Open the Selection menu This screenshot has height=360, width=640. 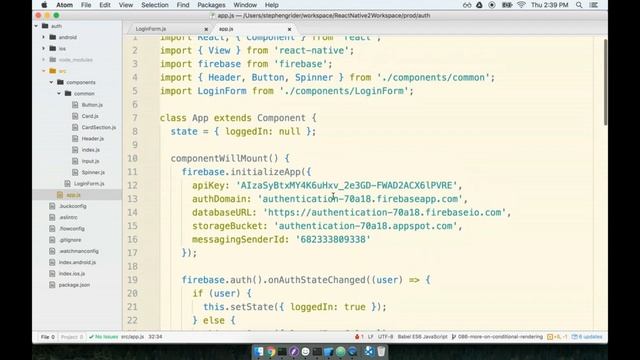click(x=155, y=5)
